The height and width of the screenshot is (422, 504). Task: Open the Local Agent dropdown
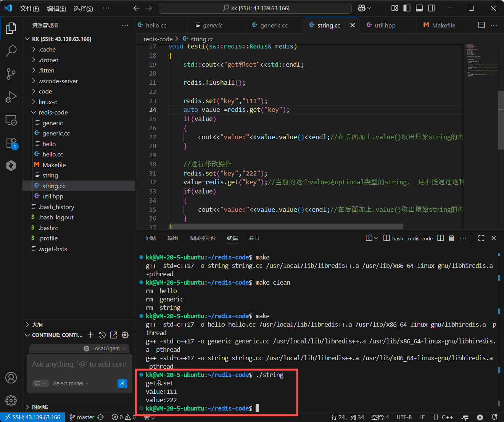[105, 348]
